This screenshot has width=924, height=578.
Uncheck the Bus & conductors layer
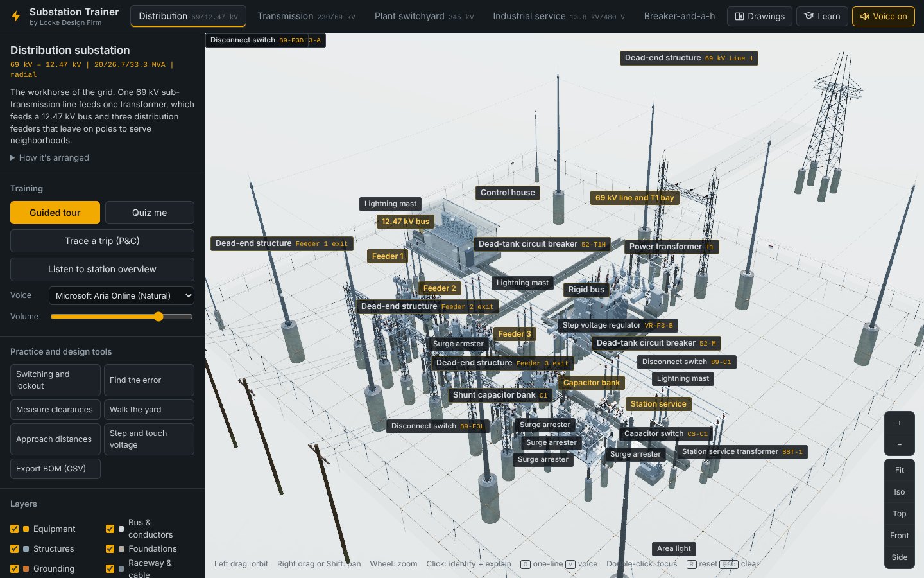click(110, 529)
